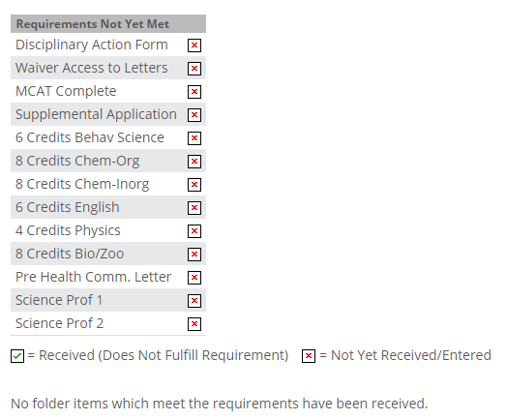Image resolution: width=507 pixels, height=420 pixels.
Task: Click the Requirements Not Yet Met header
Action: [108, 24]
